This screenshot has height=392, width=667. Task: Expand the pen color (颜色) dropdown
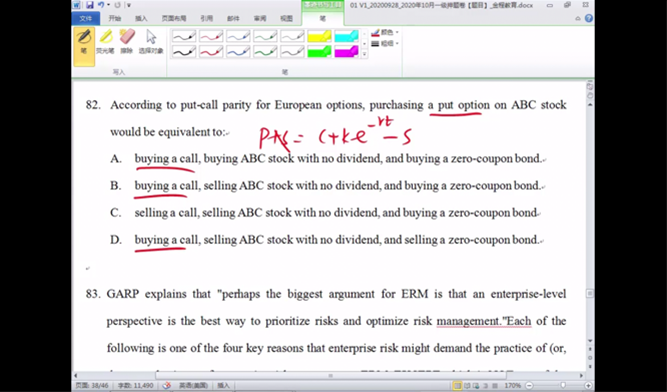click(x=385, y=32)
